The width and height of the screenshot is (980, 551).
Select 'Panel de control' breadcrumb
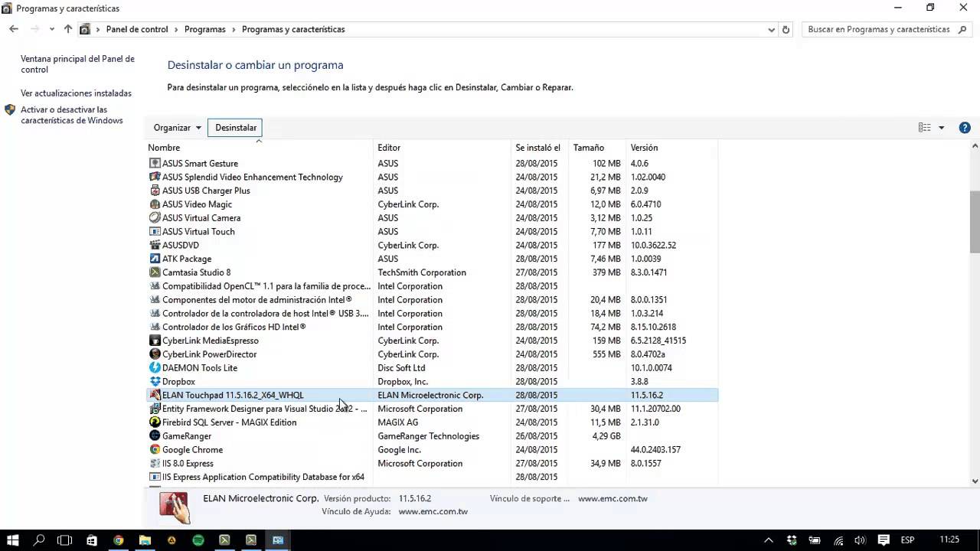[137, 29]
